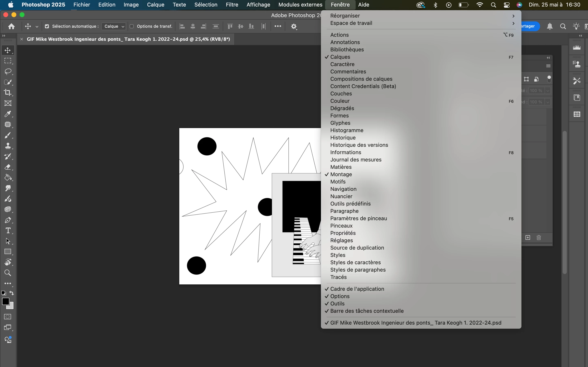The height and width of the screenshot is (367, 588).
Task: Open the Historique panel from menu
Action: tap(343, 138)
